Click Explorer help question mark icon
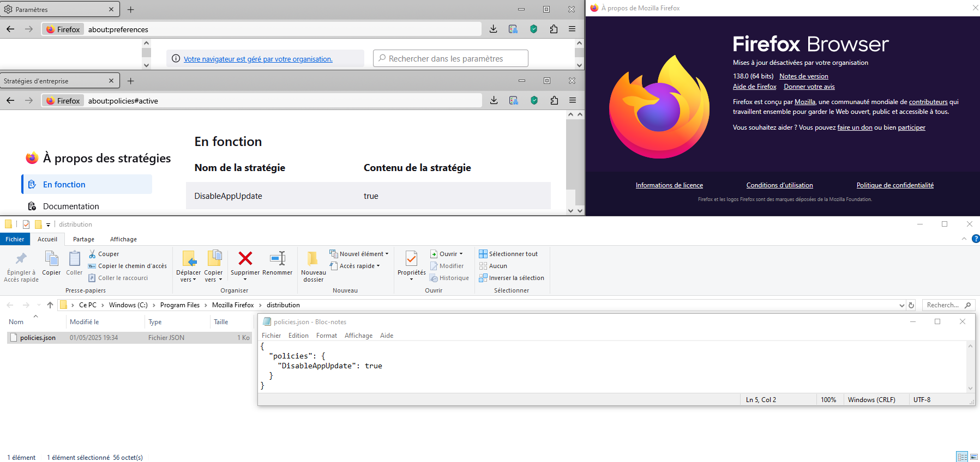This screenshot has width=980, height=462. (976, 239)
